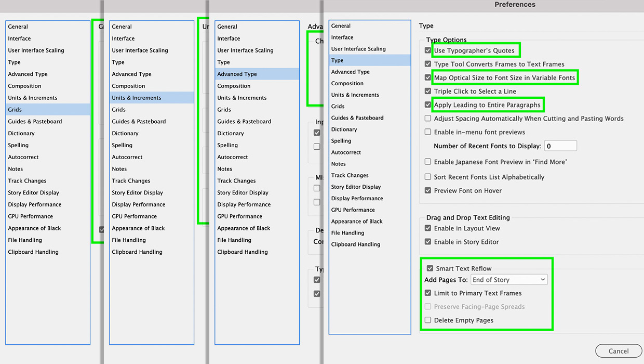
Task: Toggle Type Tool Converts Frames to Text Frames
Action: [x=428, y=64]
